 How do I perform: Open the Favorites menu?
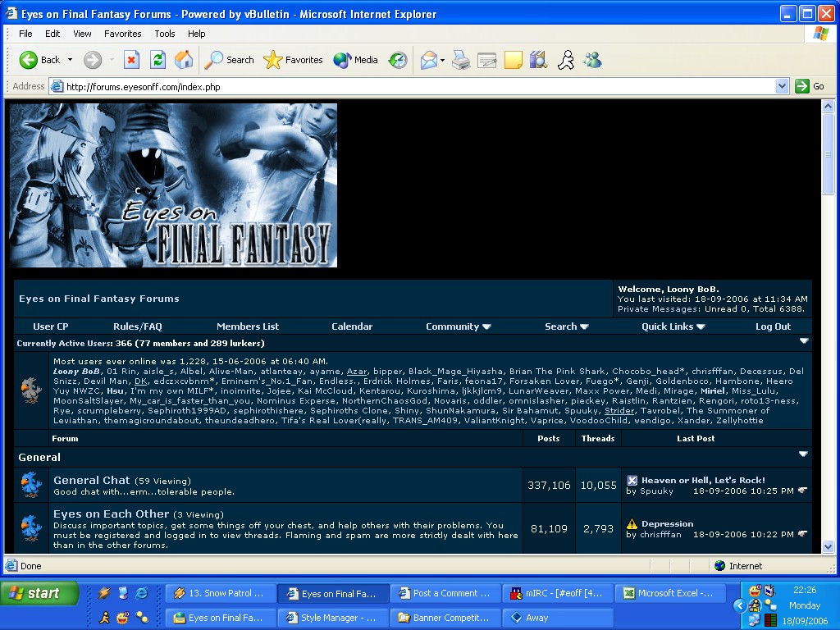pos(123,33)
